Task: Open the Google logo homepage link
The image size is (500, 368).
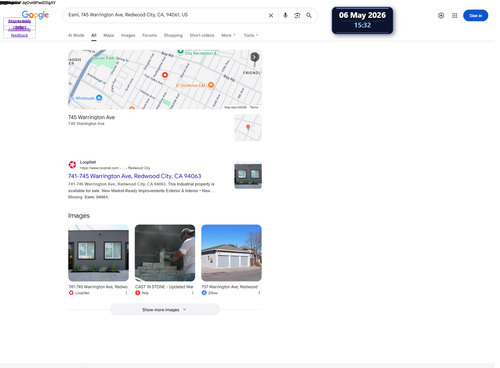Action: click(x=35, y=15)
